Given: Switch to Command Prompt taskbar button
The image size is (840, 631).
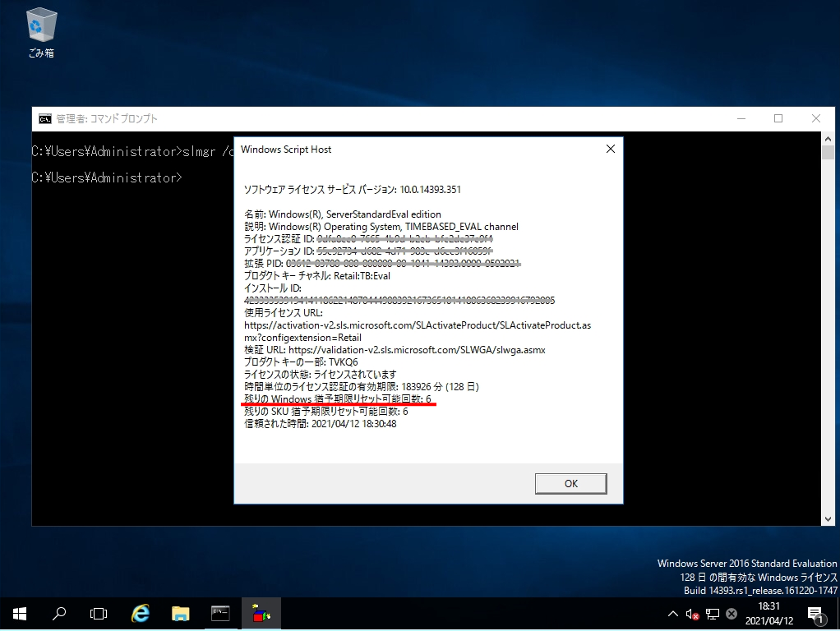Looking at the screenshot, I should 220,614.
